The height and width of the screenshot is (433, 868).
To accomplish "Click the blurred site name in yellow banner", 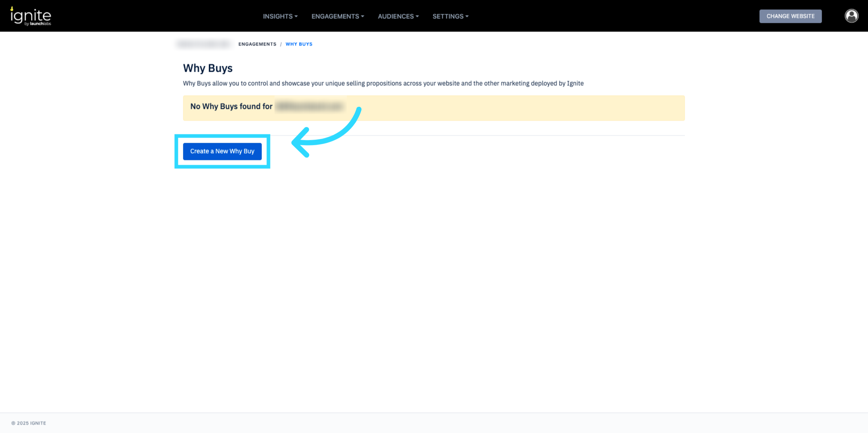I will pyautogui.click(x=310, y=106).
